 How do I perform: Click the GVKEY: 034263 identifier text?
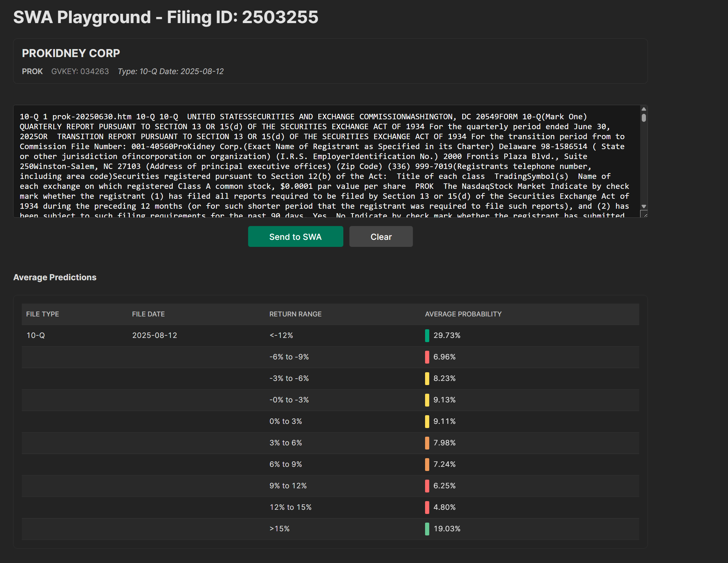tap(80, 71)
